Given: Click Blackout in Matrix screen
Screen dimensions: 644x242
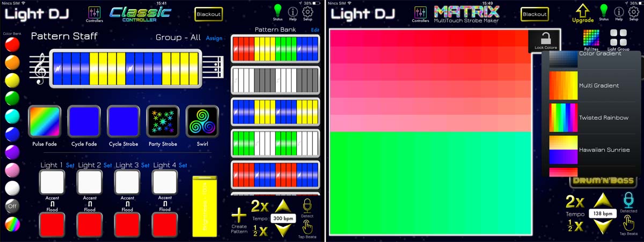Looking at the screenshot, I should click(x=535, y=15).
